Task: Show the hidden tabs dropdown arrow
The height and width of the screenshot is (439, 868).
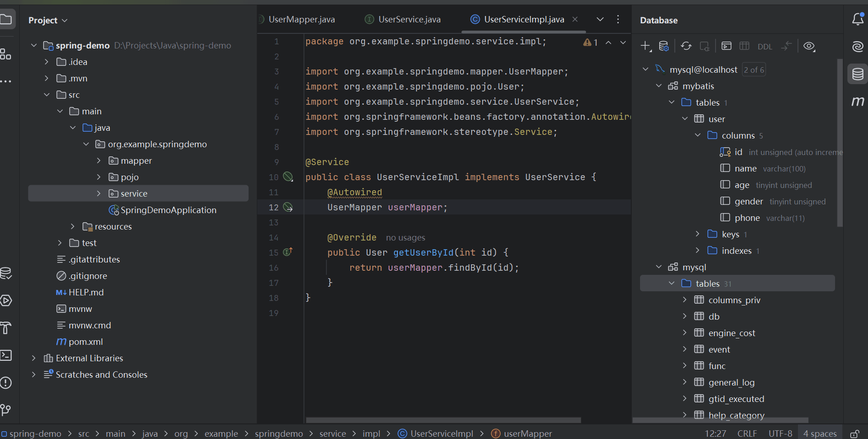Action: [600, 19]
